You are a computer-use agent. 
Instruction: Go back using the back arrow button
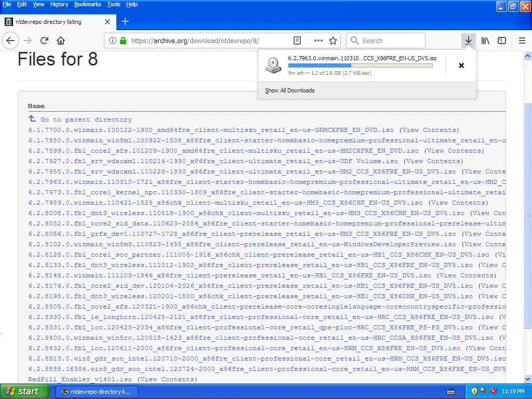pyautogui.click(x=10, y=41)
